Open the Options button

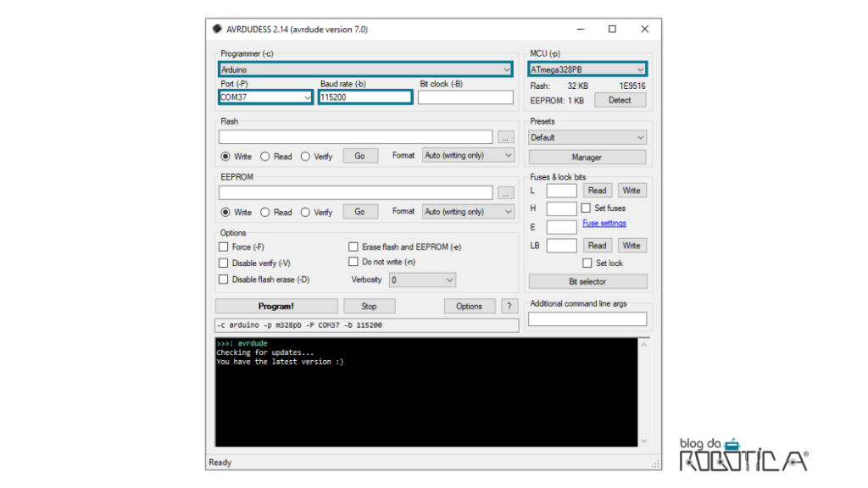coord(470,306)
